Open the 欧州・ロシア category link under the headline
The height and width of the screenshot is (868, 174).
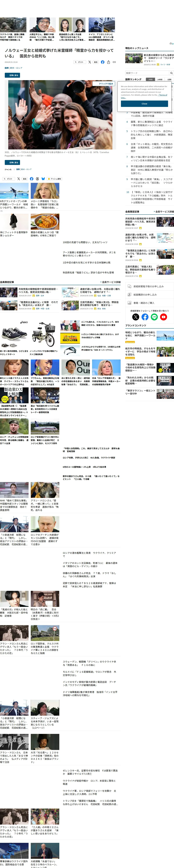tap(16, 68)
